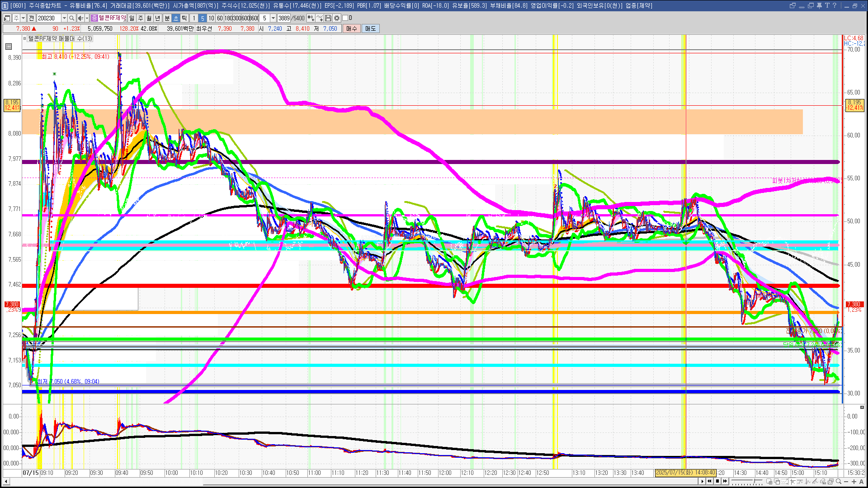Switch to 분 minute chart tab

pos(167,18)
